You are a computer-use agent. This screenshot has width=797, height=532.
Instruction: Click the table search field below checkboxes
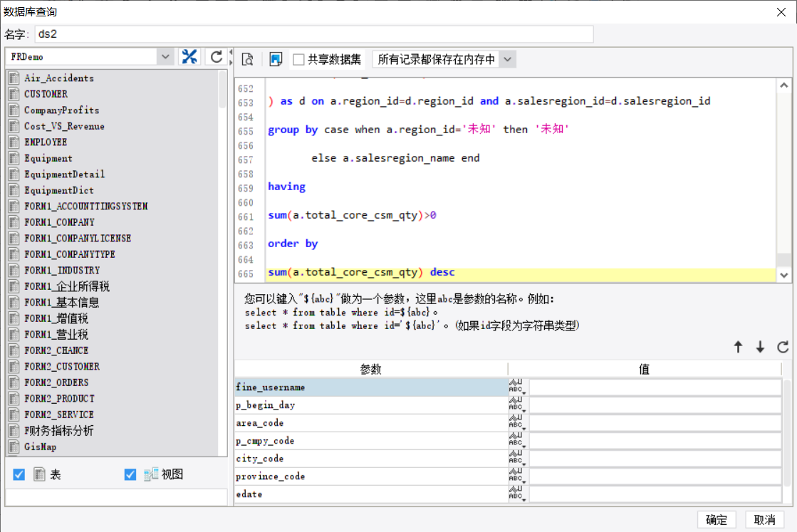point(116,497)
